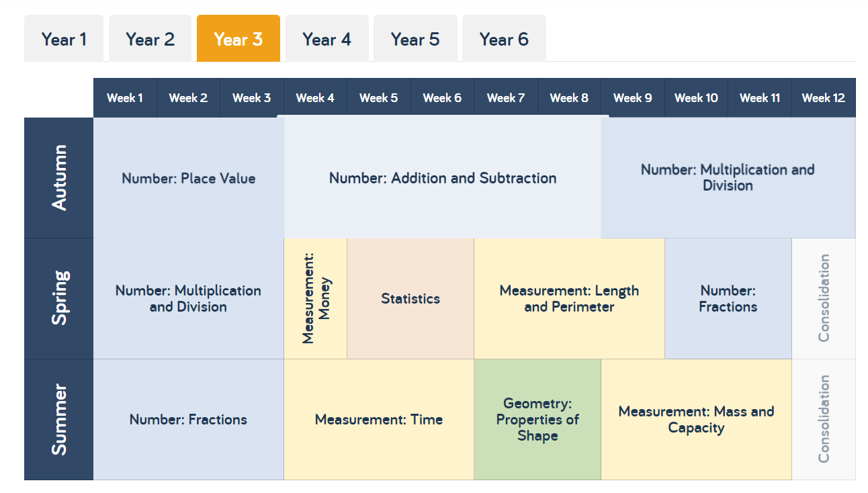Viewport: 868px width, 493px height.
Task: Open the Statistics block
Action: coord(410,299)
